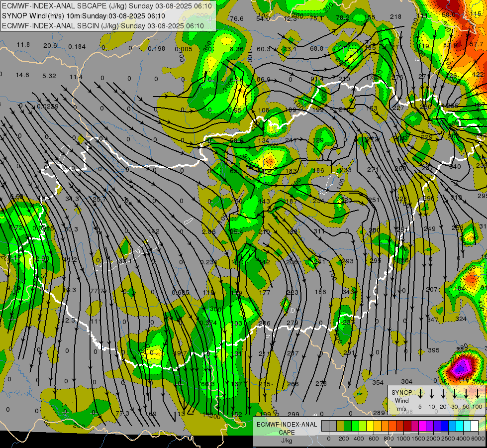Image resolution: width=487 pixels, height=448 pixels.
Task: Click map value '20.6'
Action: click(x=50, y=46)
